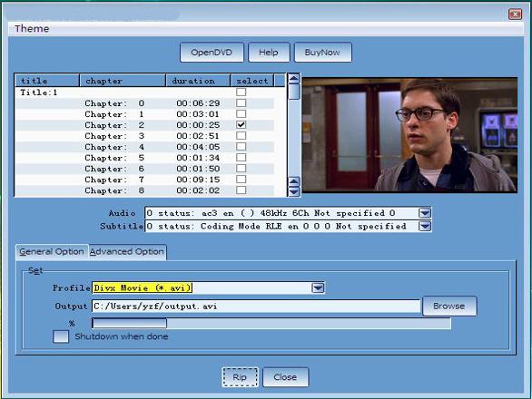This screenshot has height=399, width=532.
Task: Click duration 00:01:50 of Chapter 6
Action: [198, 169]
